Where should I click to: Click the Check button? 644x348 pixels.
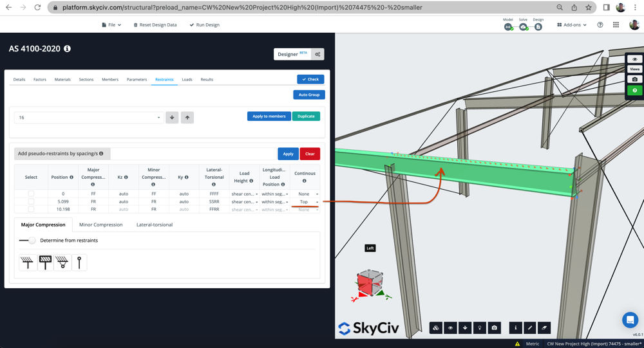(310, 79)
